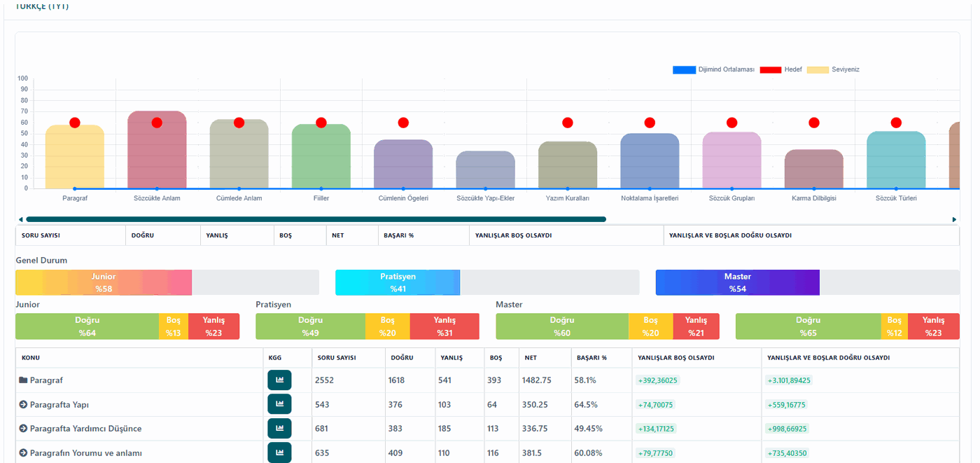The width and height of the screenshot is (980, 463).
Task: Click red Hedef dot above Karma Dilbilgisi
Action: coord(814,123)
